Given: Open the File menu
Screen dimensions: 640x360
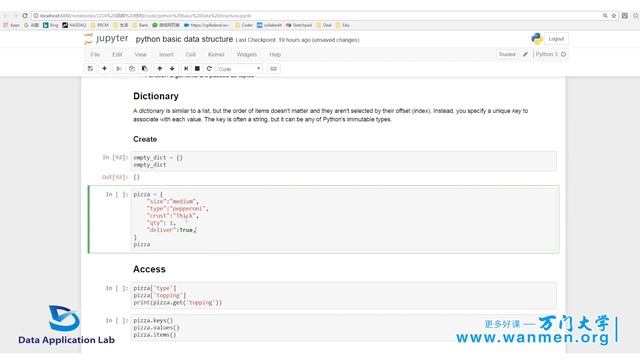Looking at the screenshot, I should (x=95, y=54).
